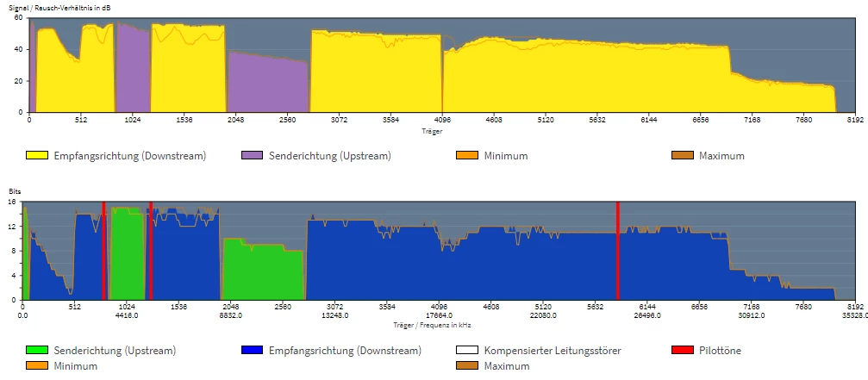Click the first red pilot tone bar after carrier 512

[x=103, y=251]
